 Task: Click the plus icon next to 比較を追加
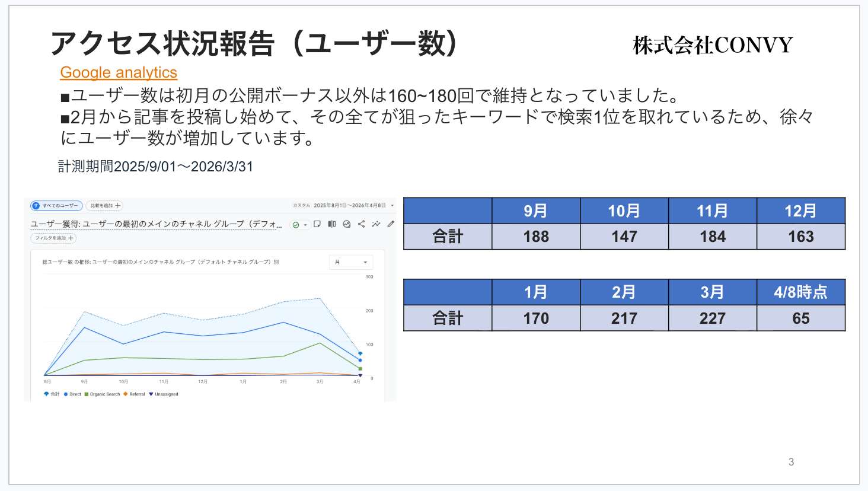119,206
